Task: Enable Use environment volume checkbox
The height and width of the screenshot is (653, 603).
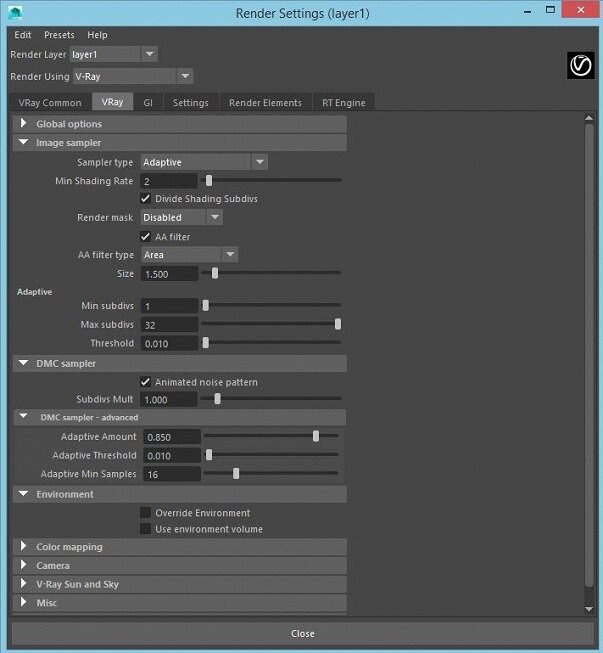Action: [x=145, y=529]
